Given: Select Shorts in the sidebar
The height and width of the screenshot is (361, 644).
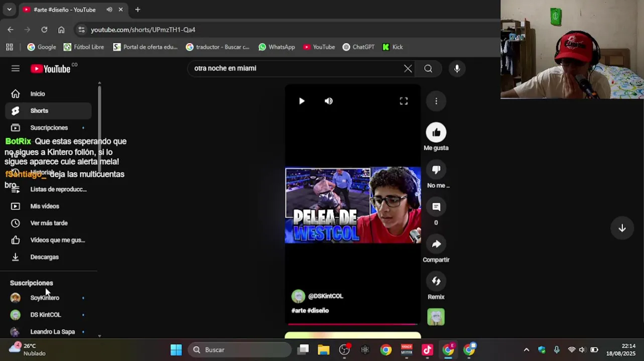Looking at the screenshot, I should 49,111.
